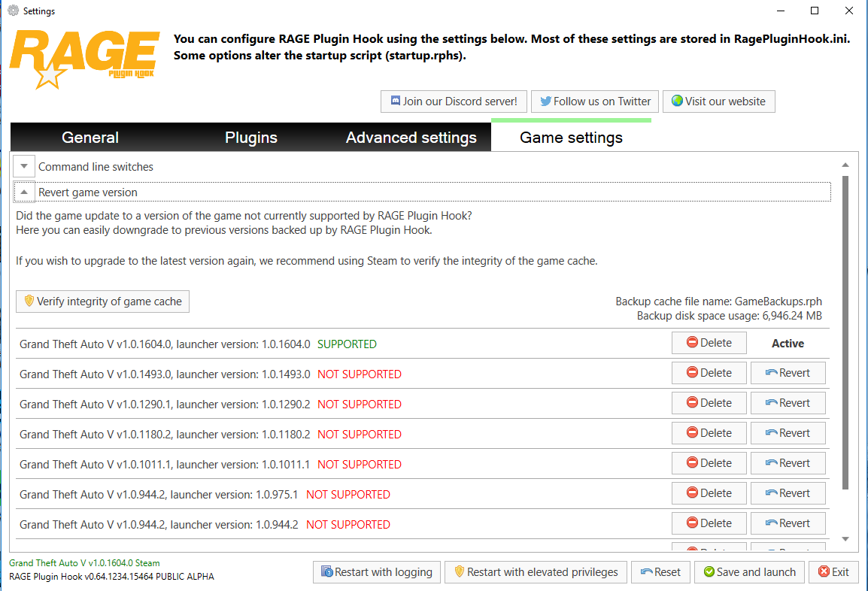This screenshot has width=868, height=591.
Task: Open the Plugins tab
Action: pos(250,138)
